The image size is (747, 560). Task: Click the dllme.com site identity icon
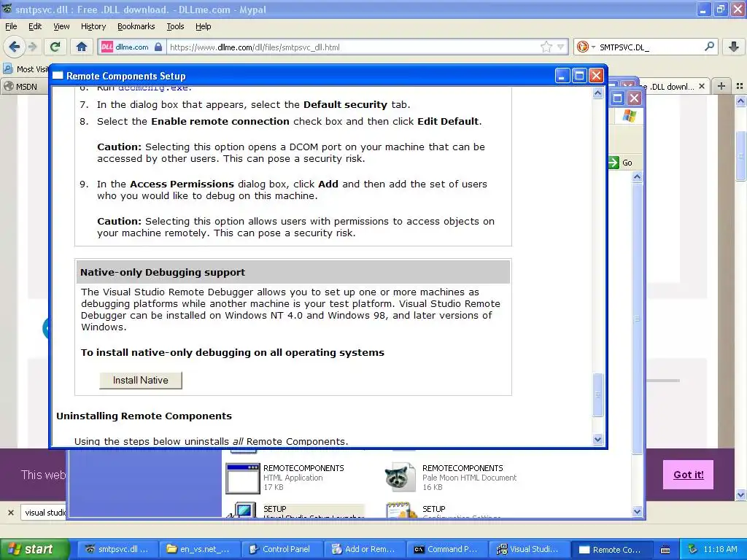point(131,47)
